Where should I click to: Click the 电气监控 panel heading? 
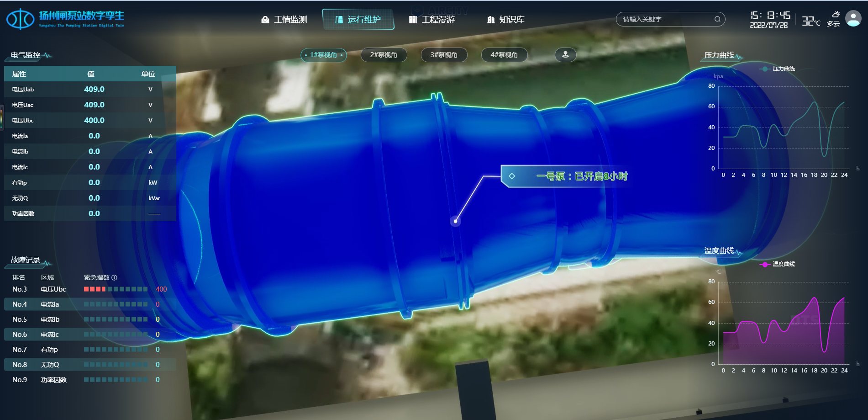[26, 55]
